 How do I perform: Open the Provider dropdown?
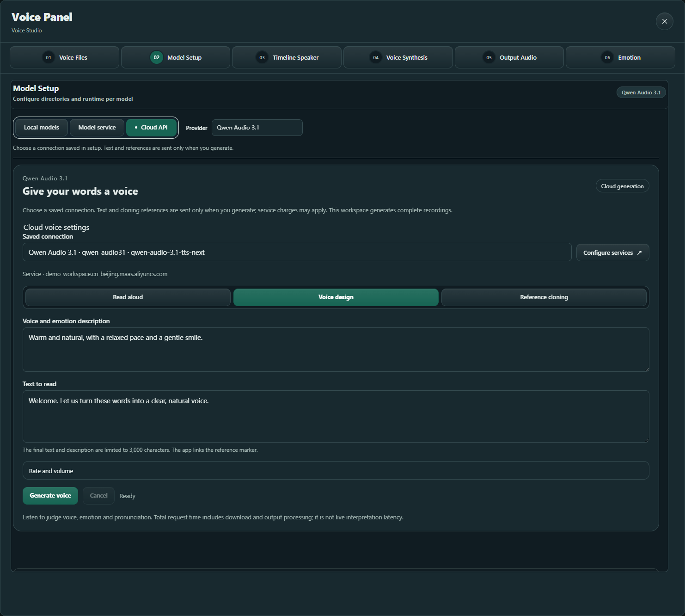click(x=257, y=128)
